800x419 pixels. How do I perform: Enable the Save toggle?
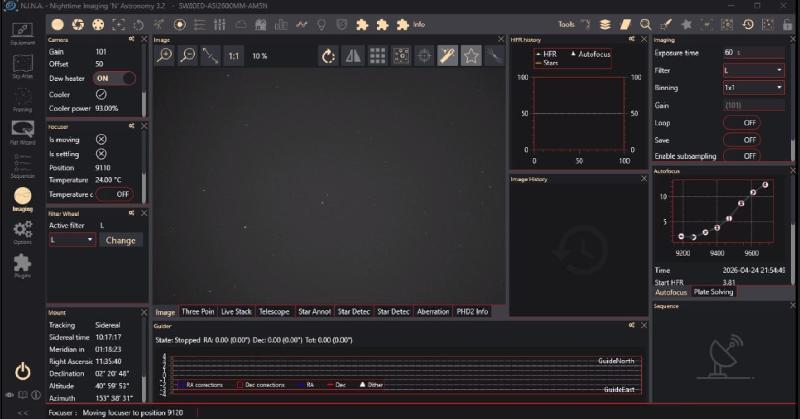(x=741, y=140)
